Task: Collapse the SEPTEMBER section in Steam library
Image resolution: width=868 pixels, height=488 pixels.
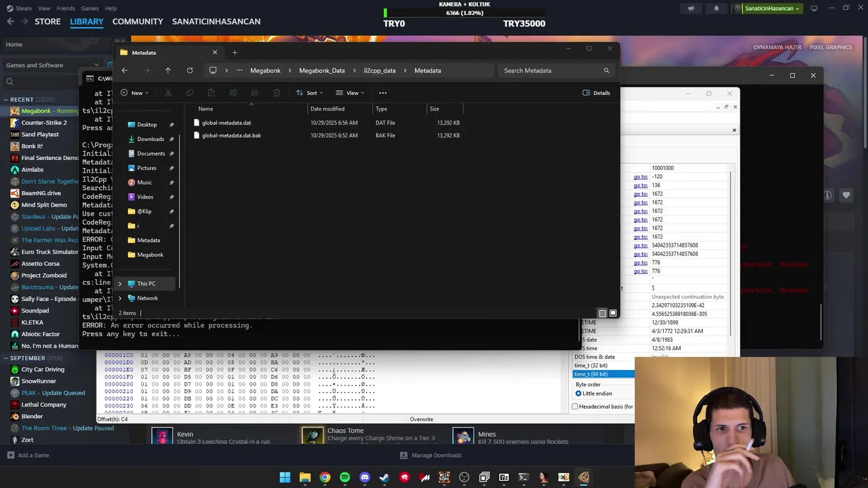Action: [5, 358]
